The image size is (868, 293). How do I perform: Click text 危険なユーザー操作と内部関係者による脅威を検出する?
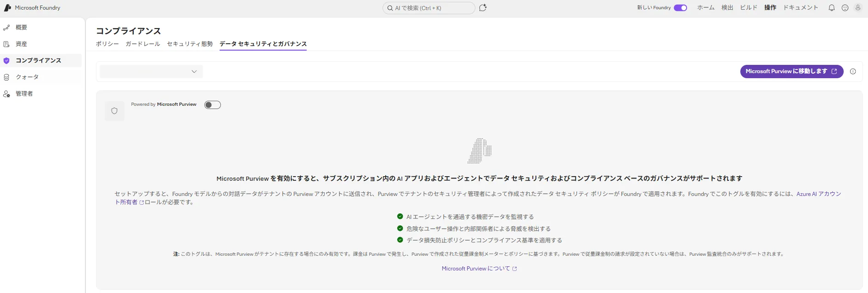click(478, 229)
